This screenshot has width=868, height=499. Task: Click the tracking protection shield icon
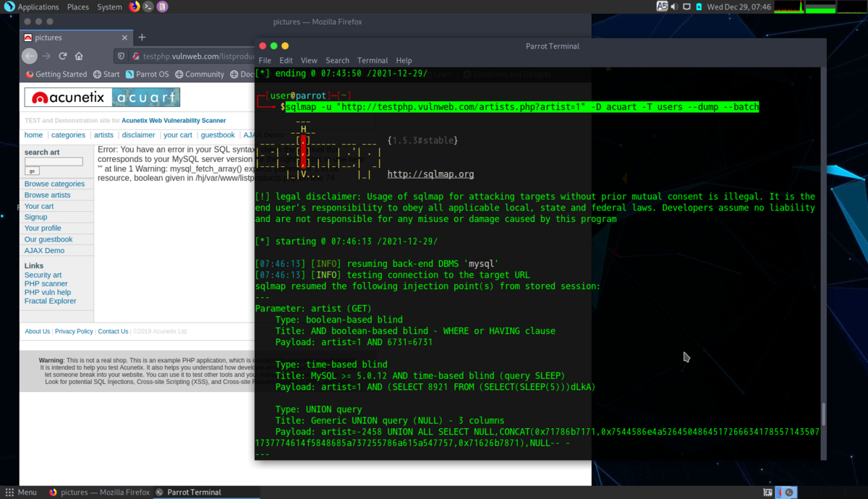[x=122, y=56]
